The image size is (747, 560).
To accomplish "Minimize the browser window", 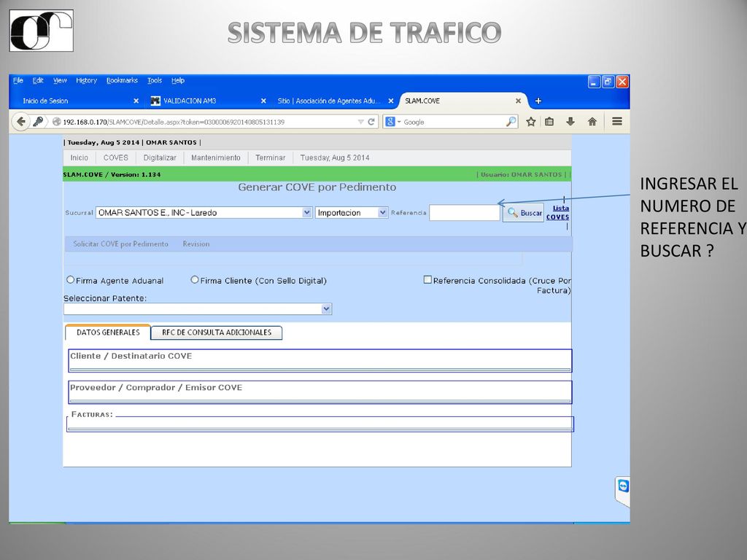I will pos(594,82).
